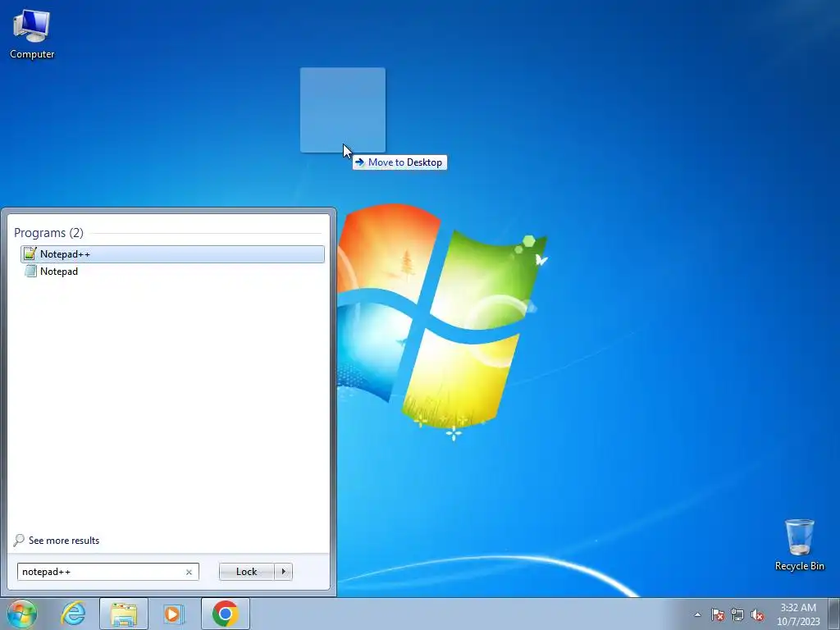Select the Recycle Bin desktop icon

pyautogui.click(x=799, y=545)
